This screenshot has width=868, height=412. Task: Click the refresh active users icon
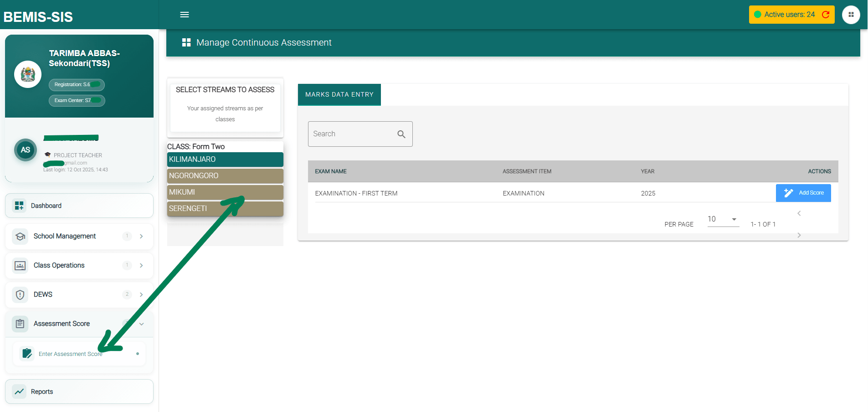(x=826, y=15)
